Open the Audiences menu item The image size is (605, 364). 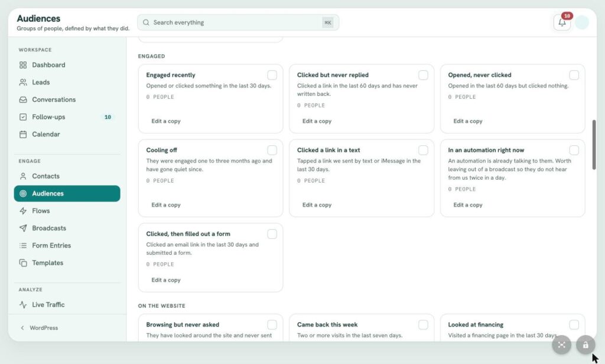coord(67,193)
